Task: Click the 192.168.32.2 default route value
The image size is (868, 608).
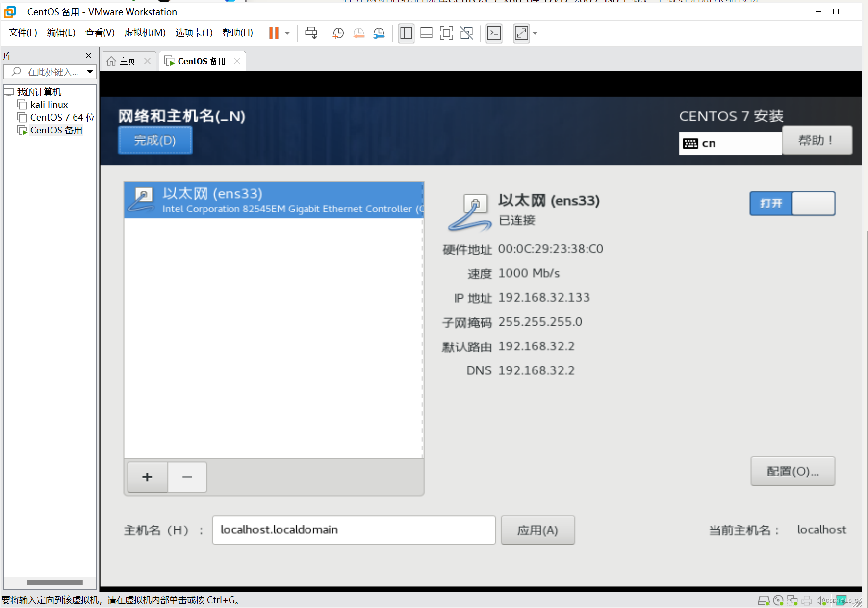Action: (x=536, y=346)
